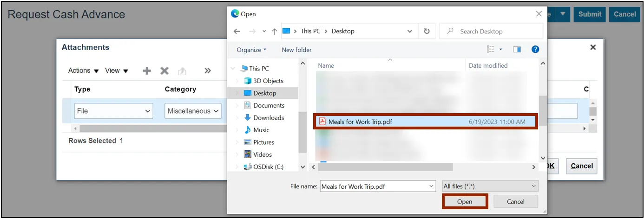Click Cancel on Request Cash Advance page
This screenshot has width=644, height=218.
[624, 14]
